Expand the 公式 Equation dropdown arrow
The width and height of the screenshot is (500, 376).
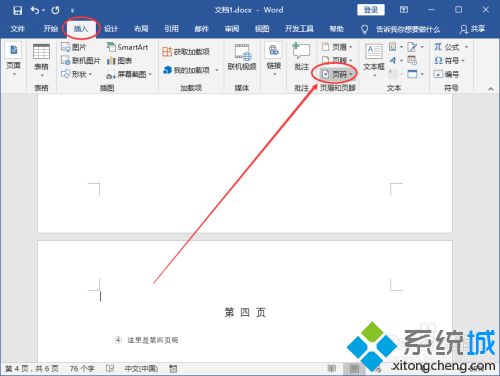(x=466, y=47)
